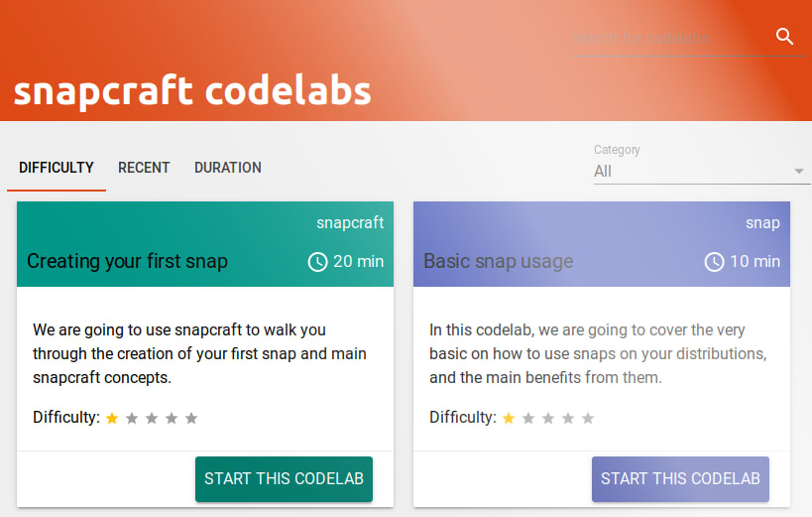Image resolution: width=812 pixels, height=517 pixels.
Task: Click clock icon on Creating your first snap
Action: pyautogui.click(x=317, y=262)
